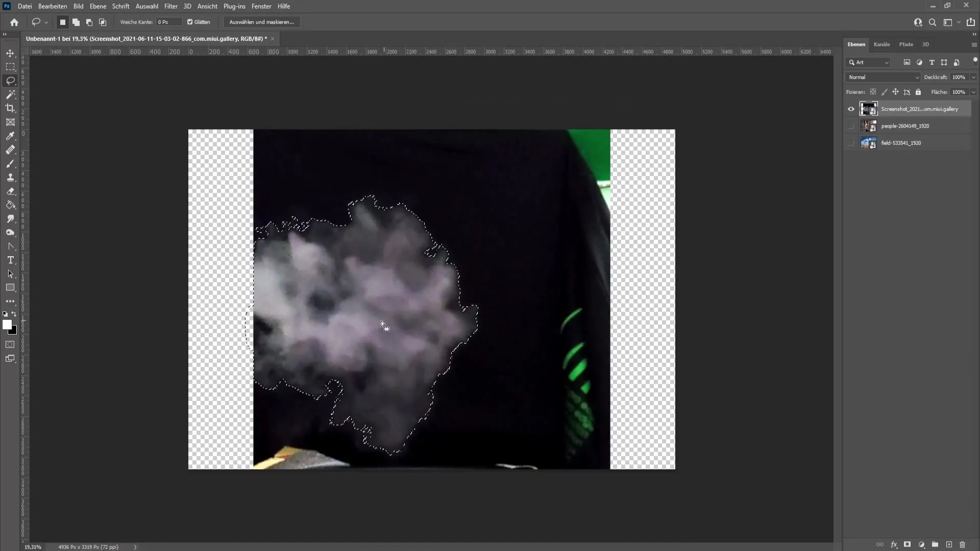Toggle visibility of field-533541_1920 layer
The image size is (980, 551).
point(850,143)
